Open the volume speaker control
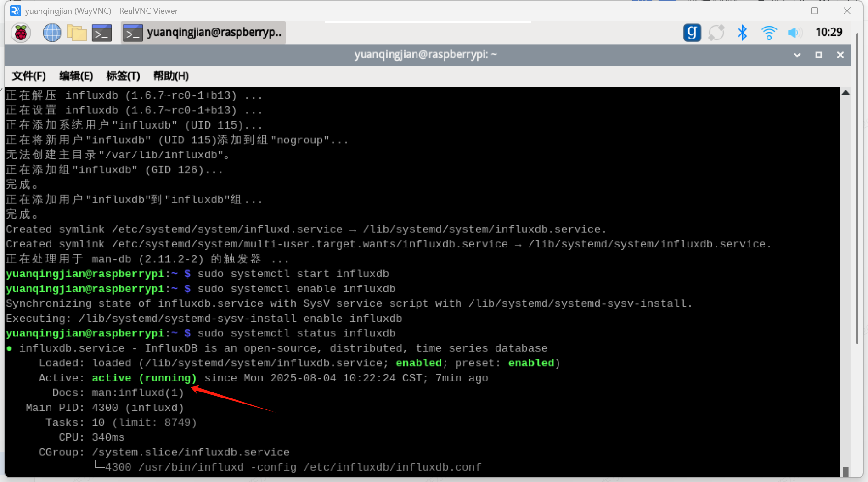868x482 pixels. tap(794, 33)
